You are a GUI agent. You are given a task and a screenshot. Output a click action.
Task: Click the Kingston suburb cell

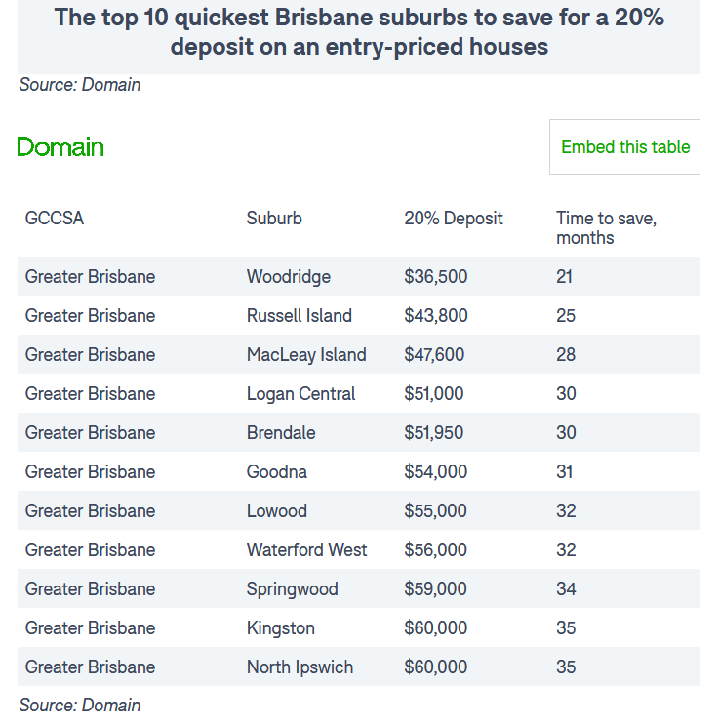[x=280, y=628]
